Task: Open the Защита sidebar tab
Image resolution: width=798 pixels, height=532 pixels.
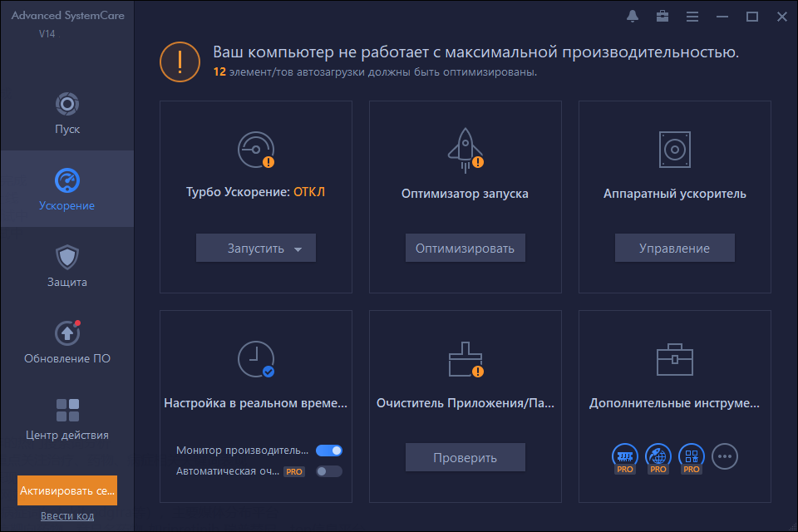Action: point(67,266)
